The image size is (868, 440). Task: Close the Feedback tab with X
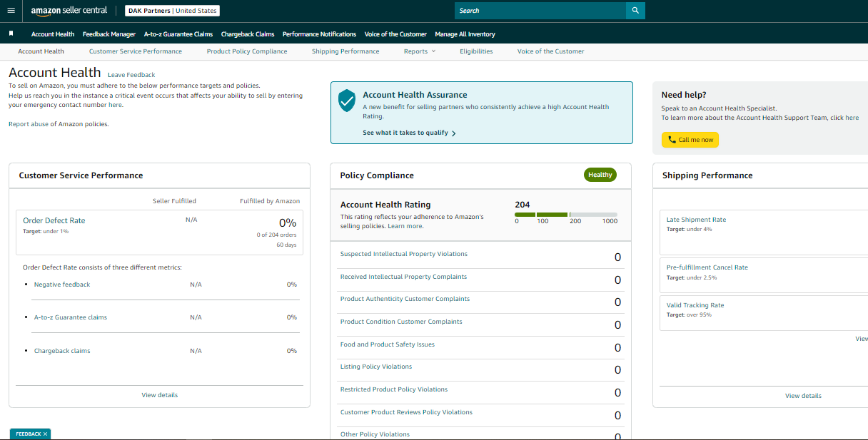45,434
